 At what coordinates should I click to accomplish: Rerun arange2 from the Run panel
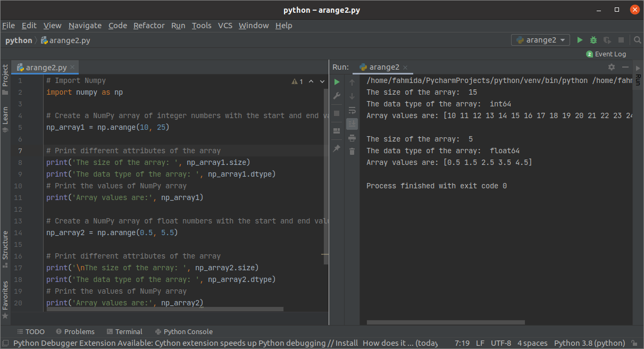coord(337,82)
